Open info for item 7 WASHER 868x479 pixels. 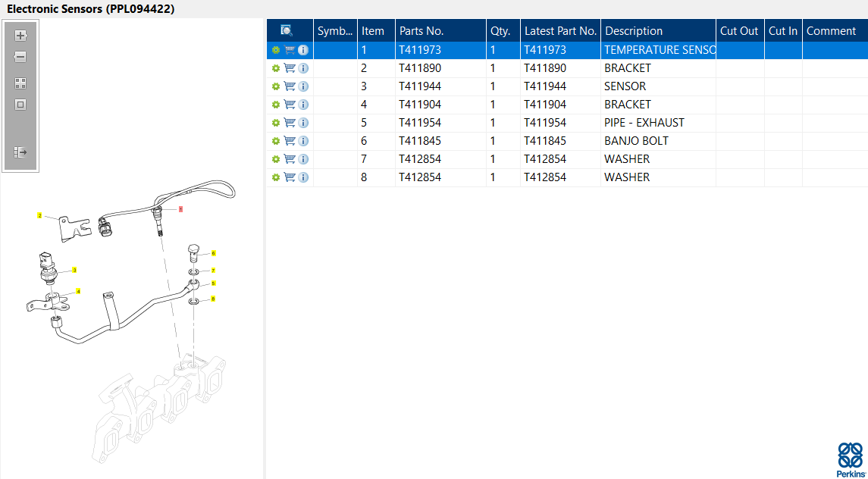(302, 159)
